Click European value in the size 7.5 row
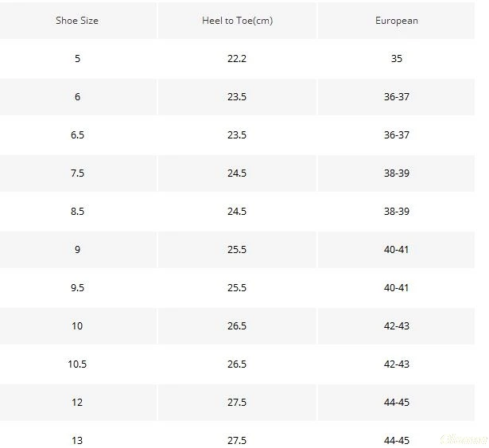Viewport: 489px width, 448px height. click(x=396, y=173)
